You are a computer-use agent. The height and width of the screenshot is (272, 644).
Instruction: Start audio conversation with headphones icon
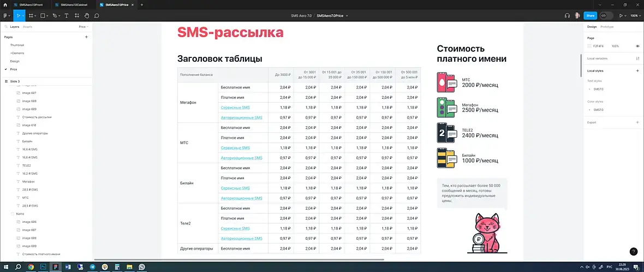[567, 16]
